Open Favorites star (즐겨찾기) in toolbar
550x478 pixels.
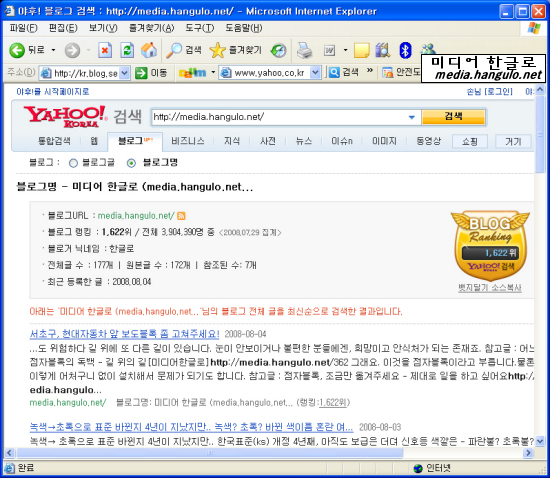tap(236, 51)
